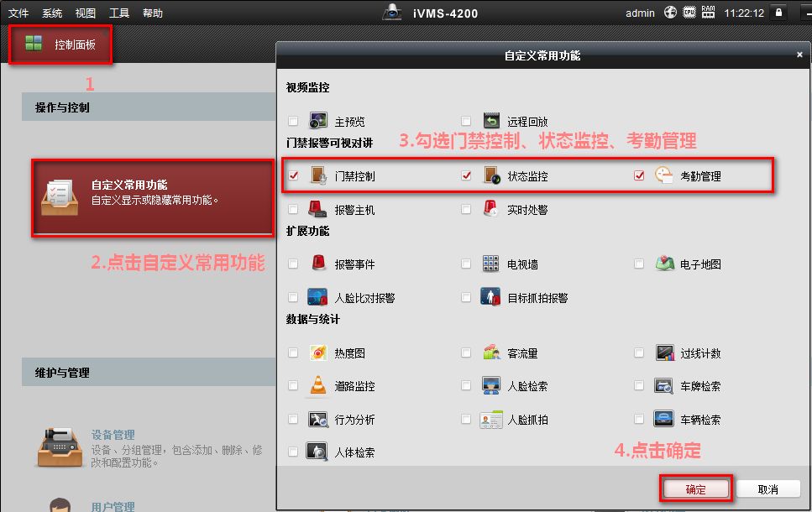Uncheck the 门禁控制 checkbox
The width and height of the screenshot is (812, 512).
(293, 176)
